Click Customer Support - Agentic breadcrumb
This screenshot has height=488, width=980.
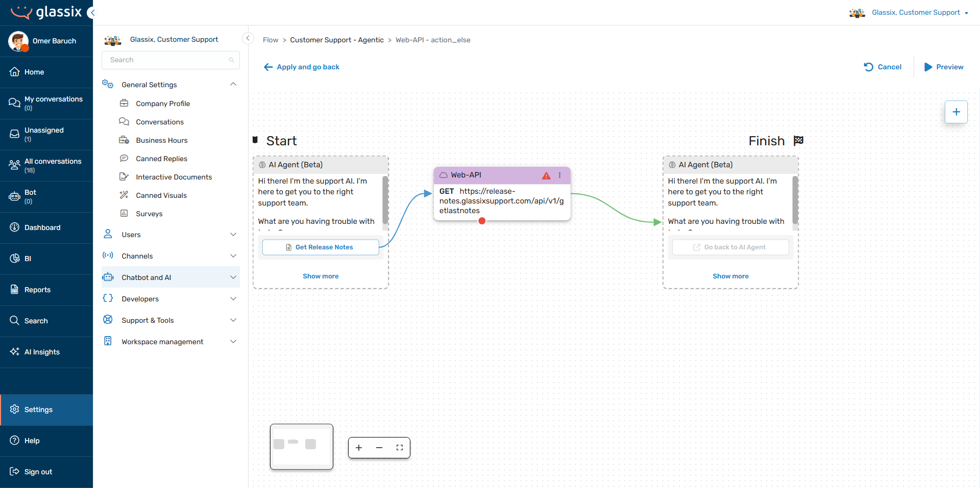[x=337, y=40]
